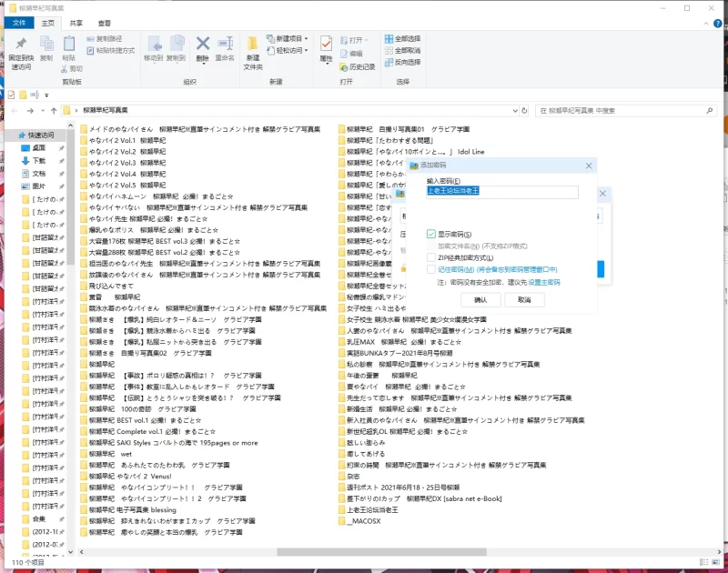Click the Copy (复制) ribbon icon

46,48
